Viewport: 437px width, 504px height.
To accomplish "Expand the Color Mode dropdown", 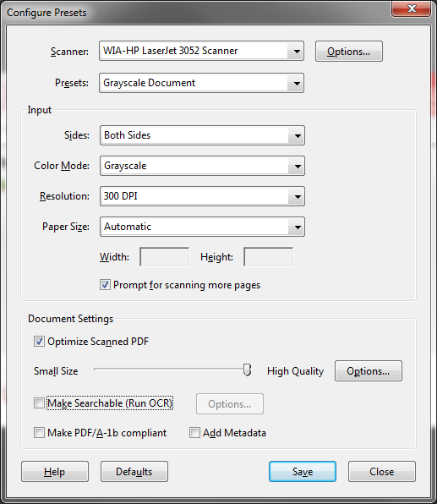I will 202,166.
